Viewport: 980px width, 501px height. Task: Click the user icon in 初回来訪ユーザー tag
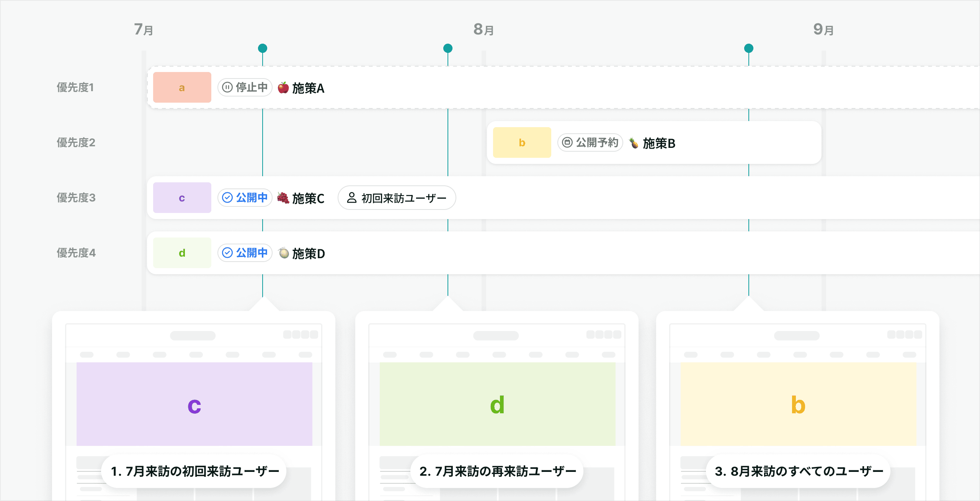pos(351,198)
